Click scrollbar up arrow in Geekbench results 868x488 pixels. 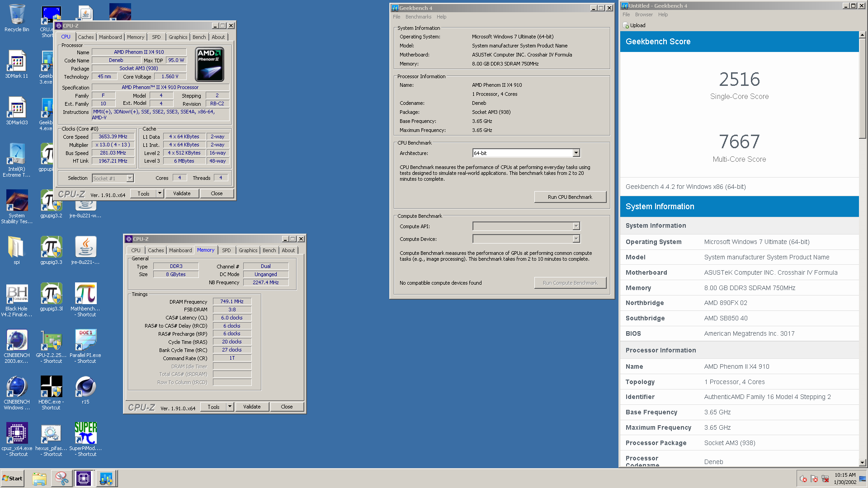click(862, 35)
